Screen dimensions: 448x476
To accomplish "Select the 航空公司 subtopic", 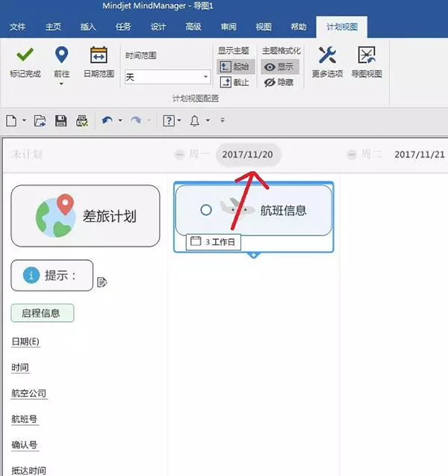I will [29, 393].
